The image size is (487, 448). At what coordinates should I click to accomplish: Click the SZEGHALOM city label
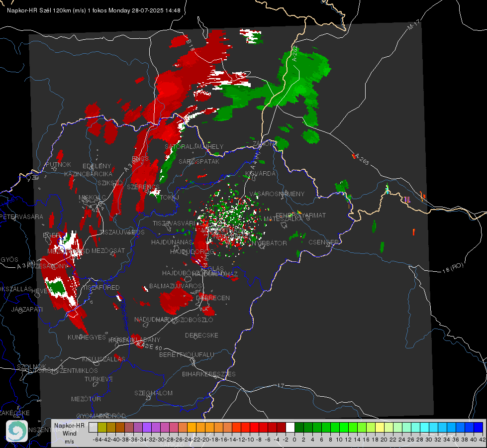pos(153,393)
